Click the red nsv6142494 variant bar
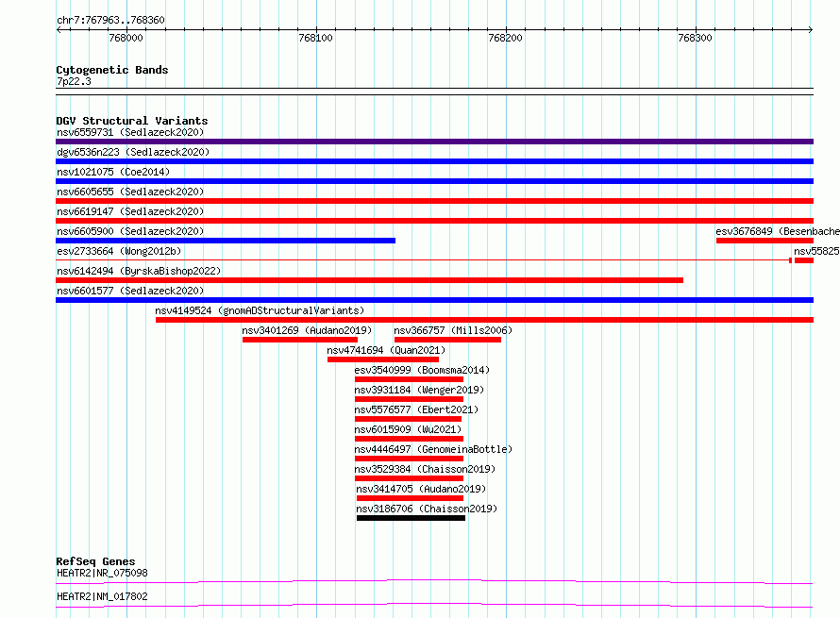 coord(370,280)
